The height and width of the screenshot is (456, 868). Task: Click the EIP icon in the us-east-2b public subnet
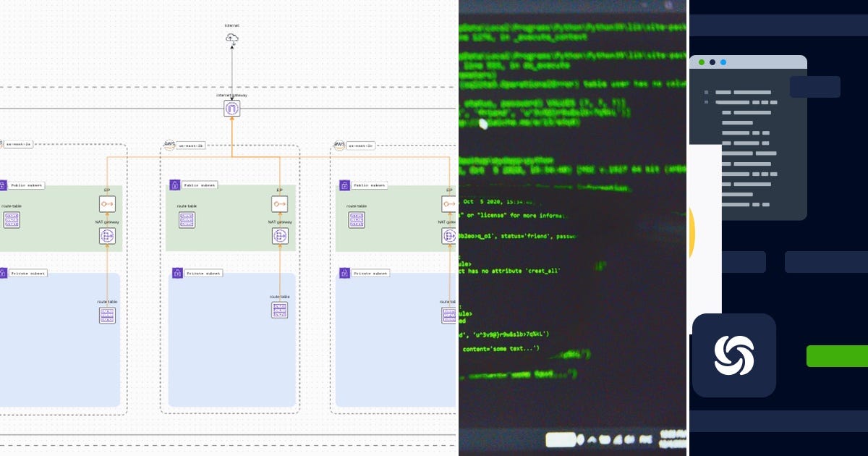click(279, 203)
